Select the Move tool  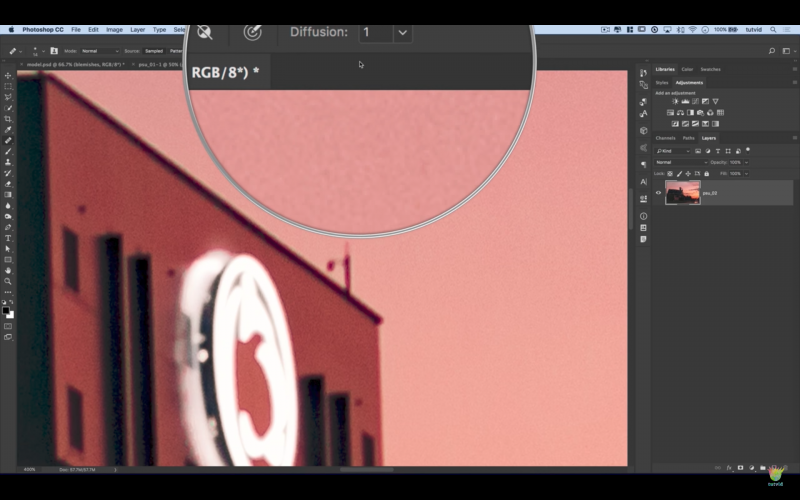(8, 76)
